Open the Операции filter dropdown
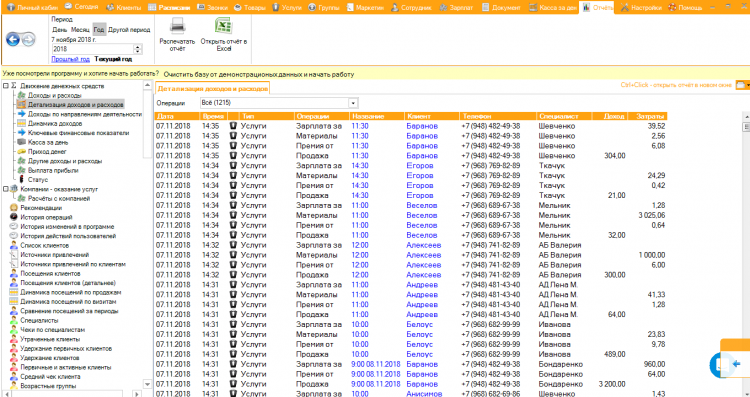The image size is (750, 397). coord(353,103)
